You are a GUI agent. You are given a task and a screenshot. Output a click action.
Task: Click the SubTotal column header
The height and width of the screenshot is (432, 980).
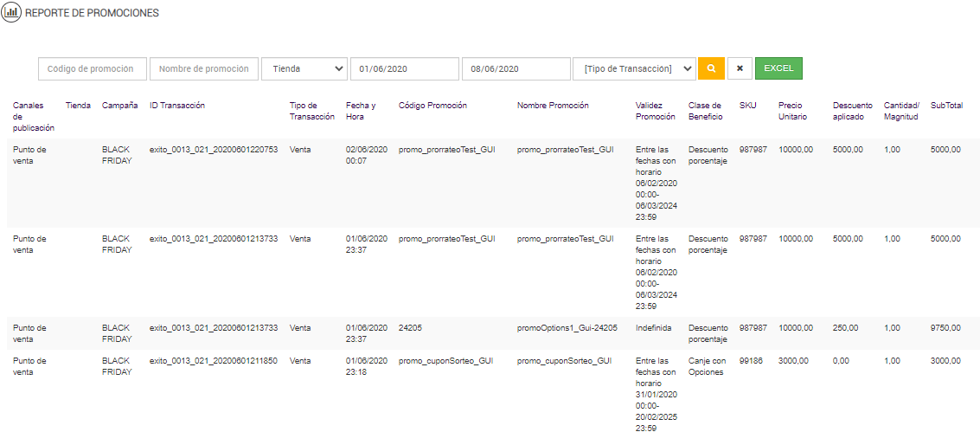coord(946,106)
